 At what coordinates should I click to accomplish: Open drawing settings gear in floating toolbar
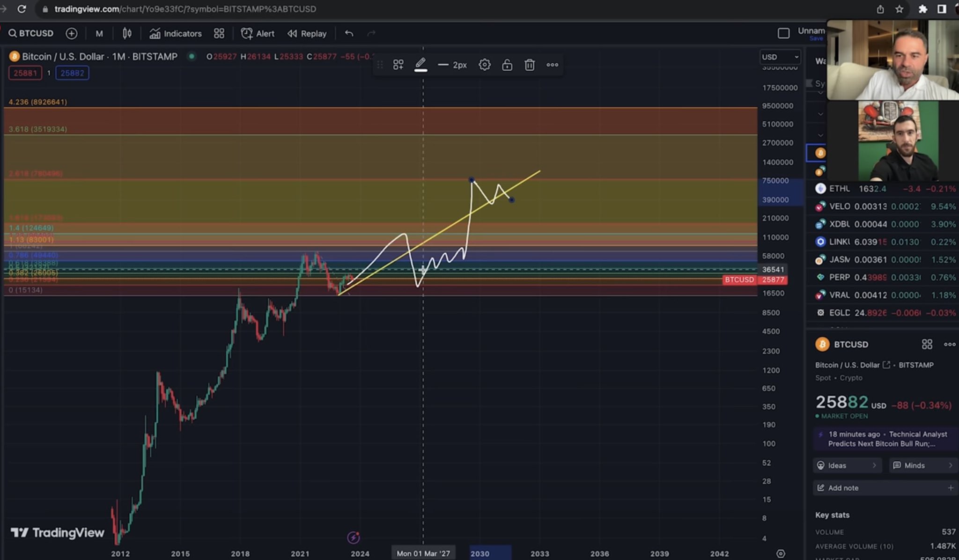(485, 65)
